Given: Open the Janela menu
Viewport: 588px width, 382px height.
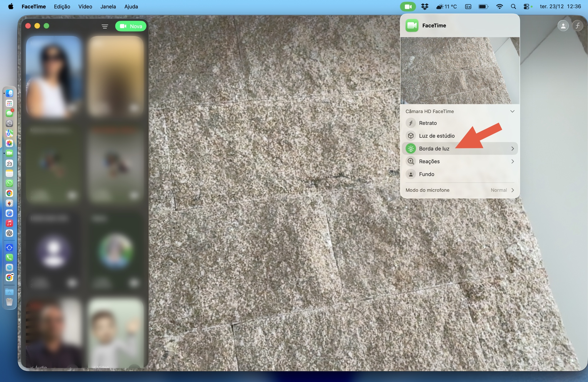Looking at the screenshot, I should pyautogui.click(x=108, y=6).
